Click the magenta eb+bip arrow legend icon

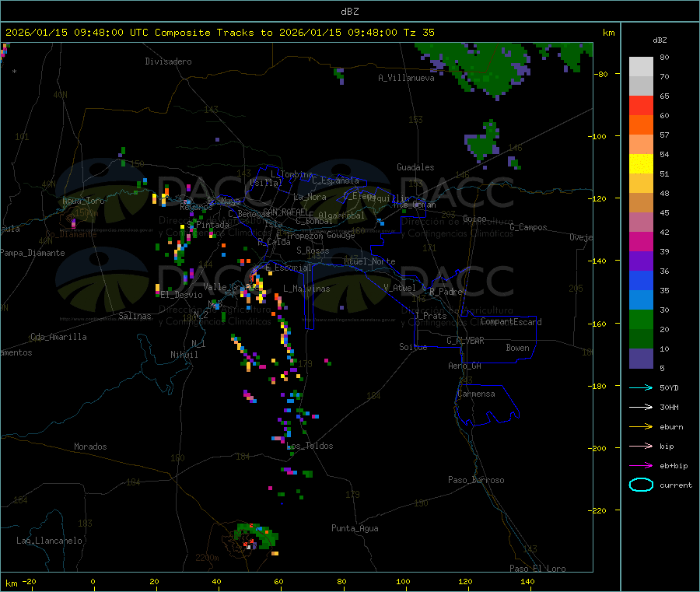pos(641,466)
